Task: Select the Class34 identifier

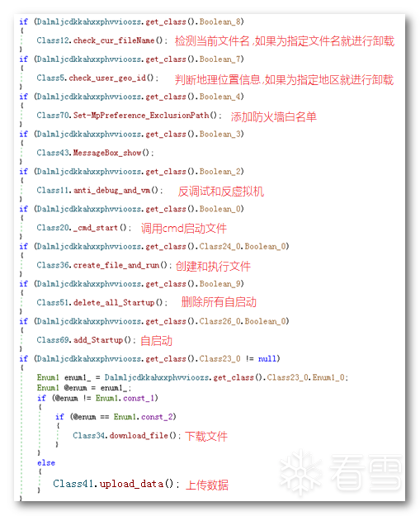Action: (x=89, y=436)
